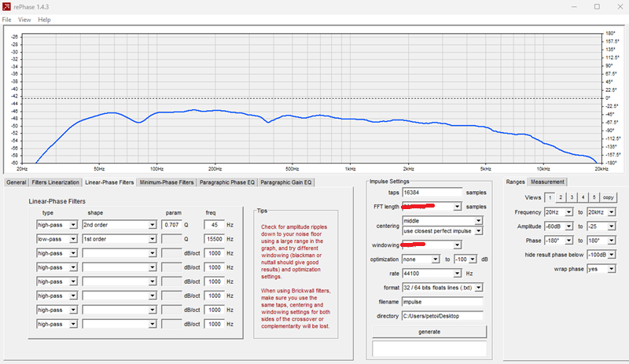Open the 1st order shape dropdown
Screen dimensions: 629x364
[120, 239]
